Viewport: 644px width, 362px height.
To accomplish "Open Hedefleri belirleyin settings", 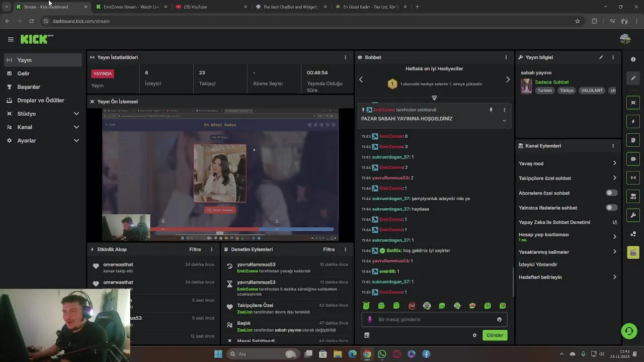I will [614, 277].
